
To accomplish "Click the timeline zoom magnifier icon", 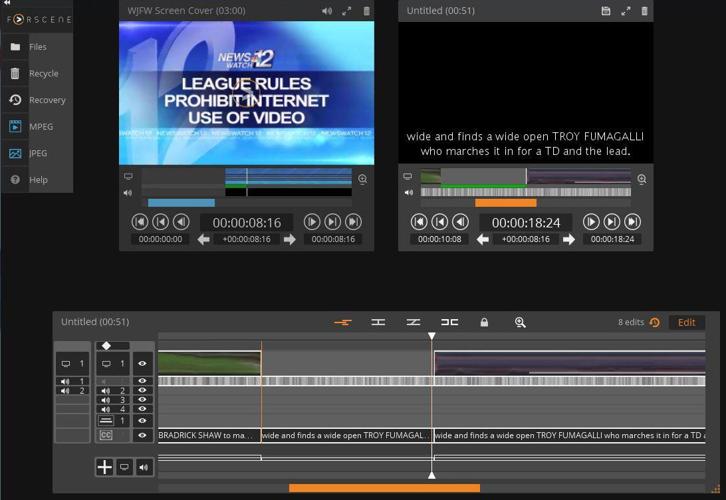I will tap(520, 322).
